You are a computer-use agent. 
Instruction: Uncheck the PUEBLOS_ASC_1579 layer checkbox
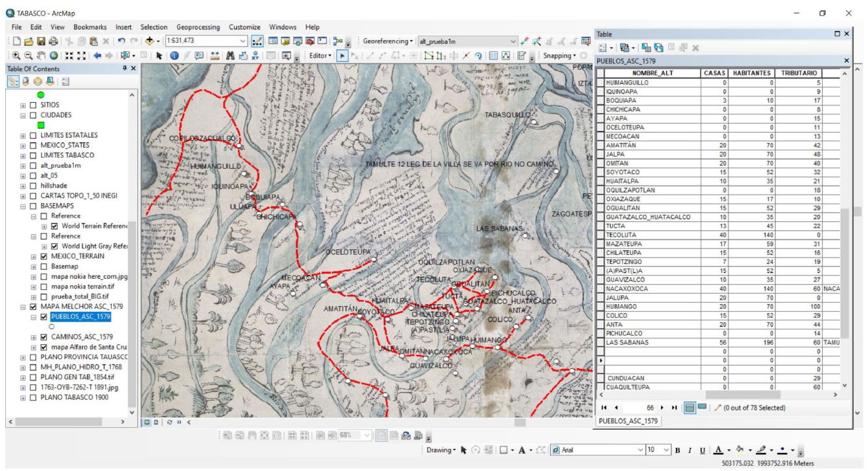pyautogui.click(x=44, y=317)
